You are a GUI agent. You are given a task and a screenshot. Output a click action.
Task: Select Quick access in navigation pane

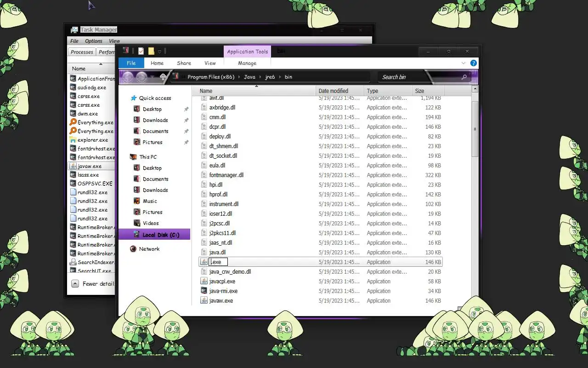pyautogui.click(x=155, y=98)
